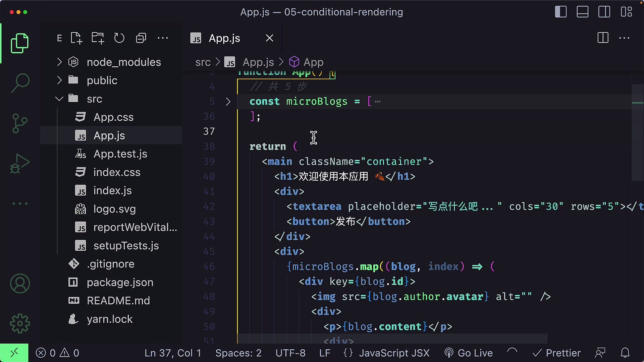Open the Explorer view in activity bar
Viewport: 644px width, 362px height.
(x=20, y=43)
